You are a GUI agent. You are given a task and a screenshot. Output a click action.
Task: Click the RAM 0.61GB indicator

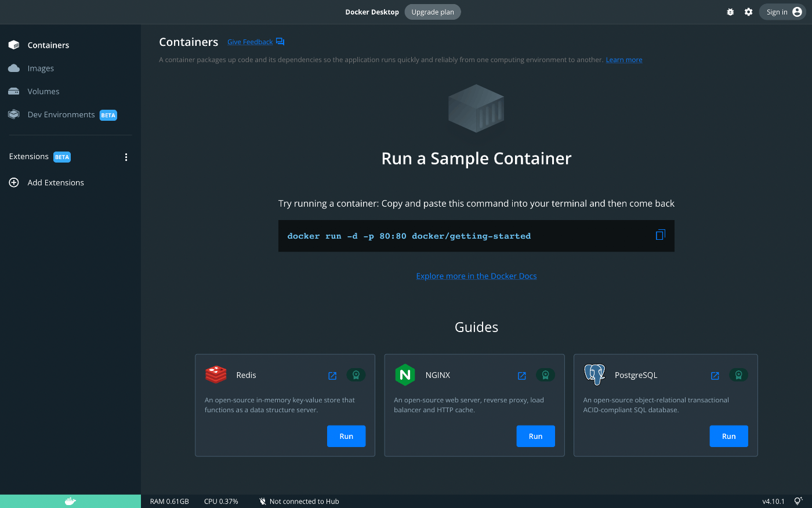[x=169, y=502]
